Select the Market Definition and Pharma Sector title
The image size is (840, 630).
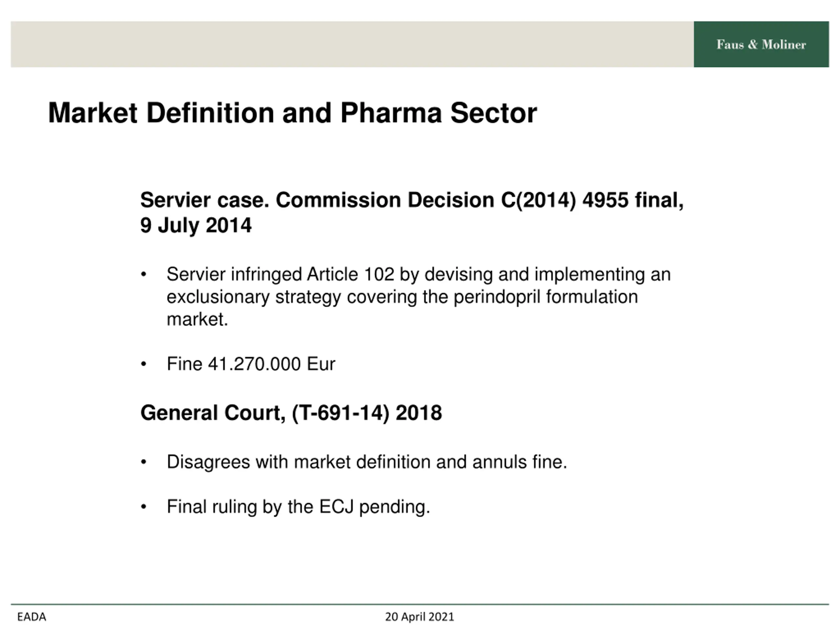pos(292,113)
